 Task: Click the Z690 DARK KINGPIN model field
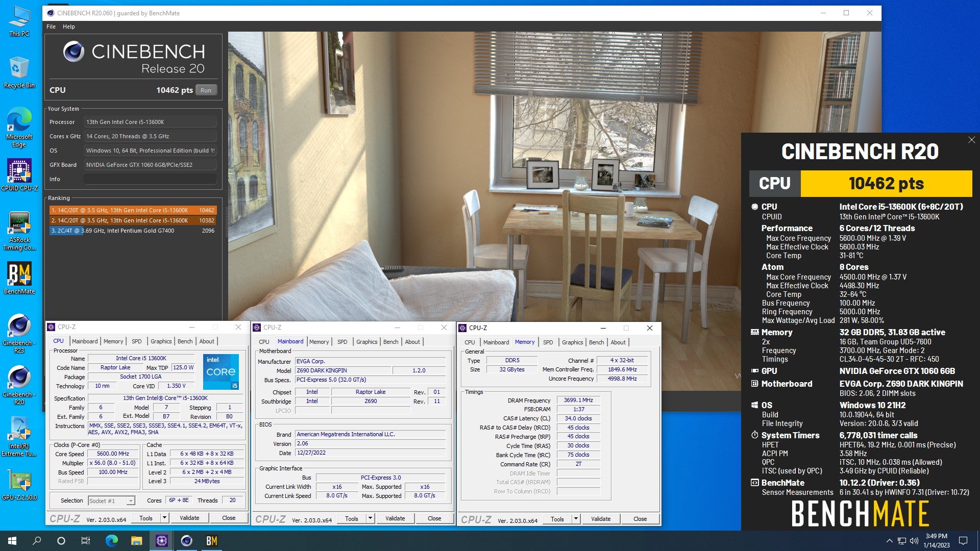tap(343, 370)
